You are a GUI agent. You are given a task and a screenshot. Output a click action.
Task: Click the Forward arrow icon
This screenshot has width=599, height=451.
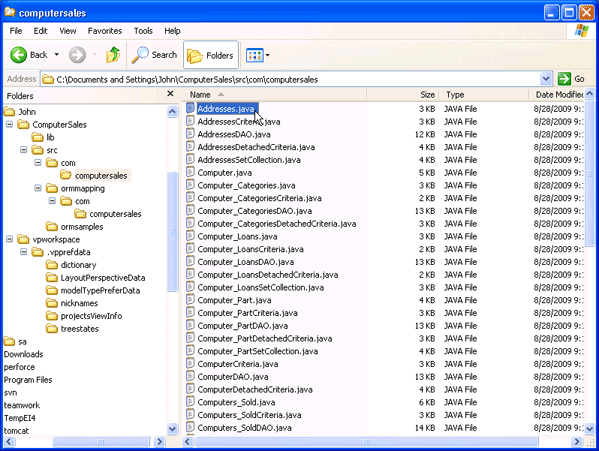pos(77,55)
